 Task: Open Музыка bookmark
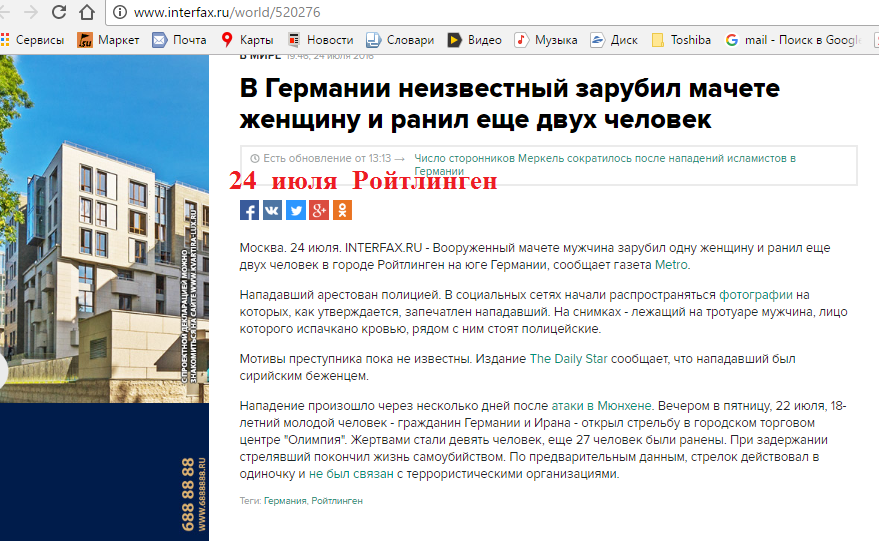(x=546, y=40)
